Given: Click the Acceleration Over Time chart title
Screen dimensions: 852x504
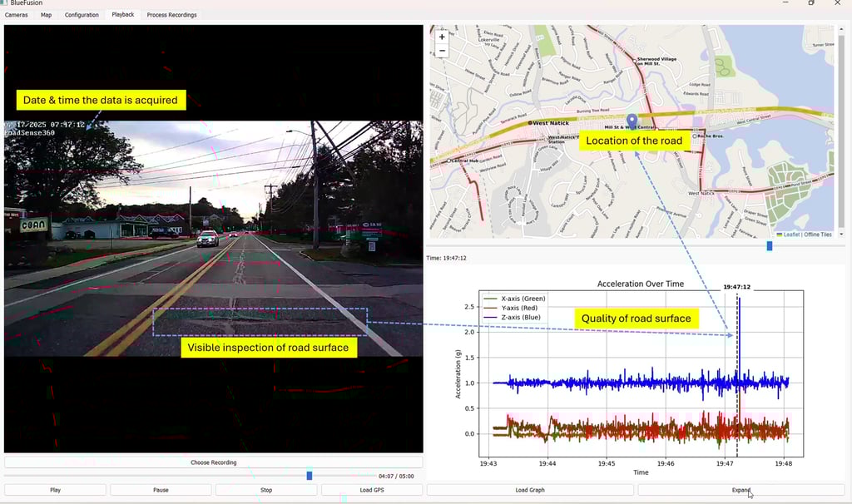Looking at the screenshot, I should 641,284.
